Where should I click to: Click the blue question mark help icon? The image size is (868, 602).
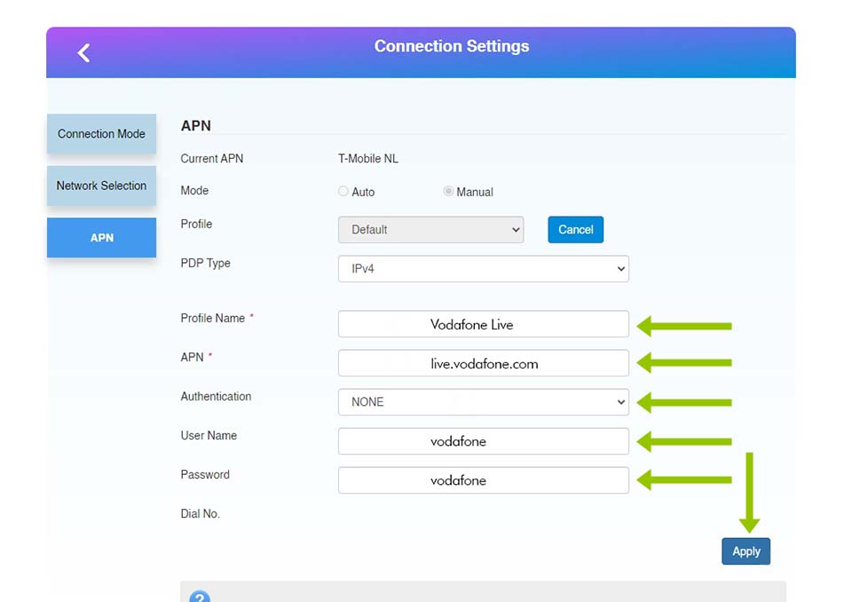tap(200, 597)
